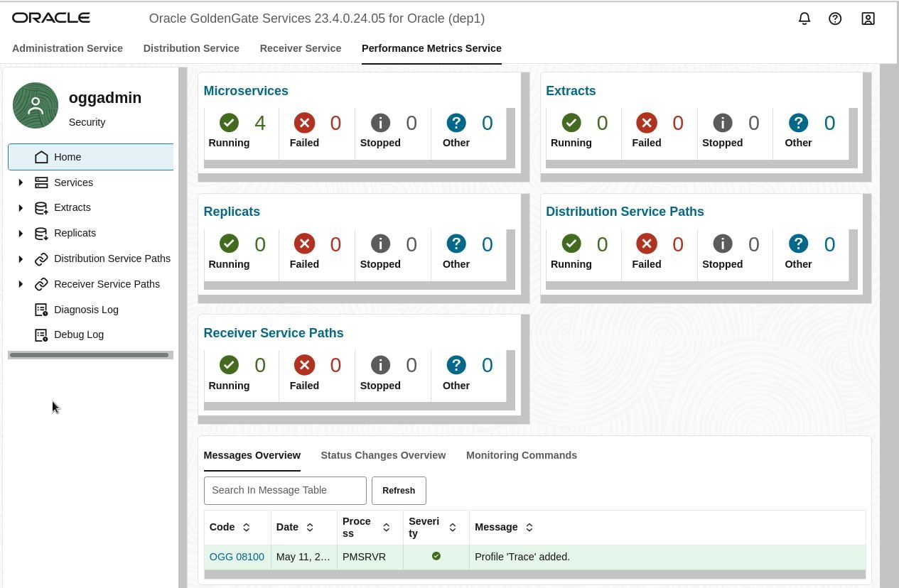Image resolution: width=899 pixels, height=588 pixels.
Task: Sort the table by Date column
Action: coord(310,527)
